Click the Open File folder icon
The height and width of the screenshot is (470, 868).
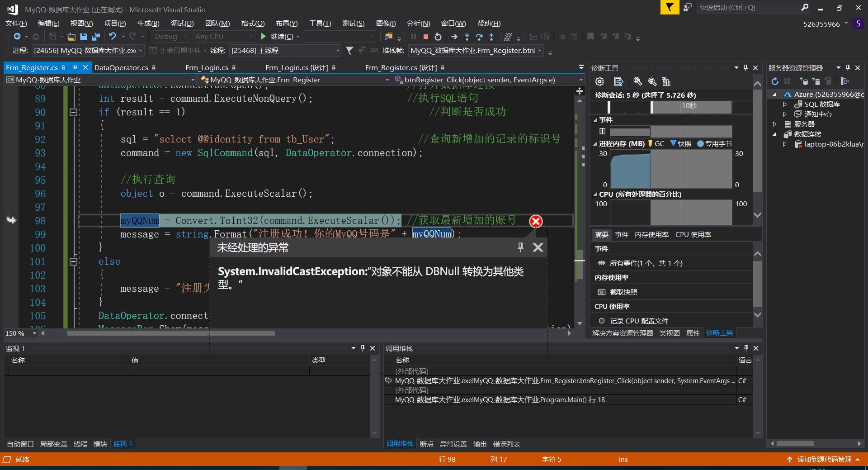click(x=71, y=37)
